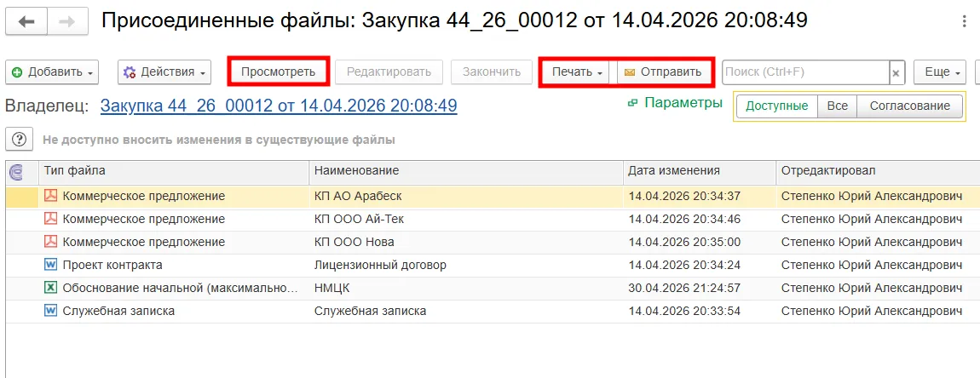Select the Лицензионный договор name cell
The height and width of the screenshot is (378, 980).
(x=466, y=265)
